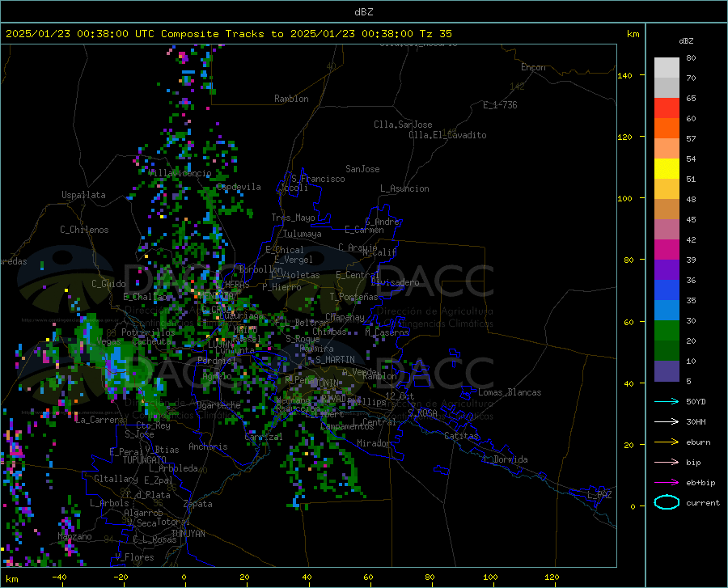Click the C_Chilenos map label
The width and height of the screenshot is (728, 588).
pyautogui.click(x=84, y=230)
